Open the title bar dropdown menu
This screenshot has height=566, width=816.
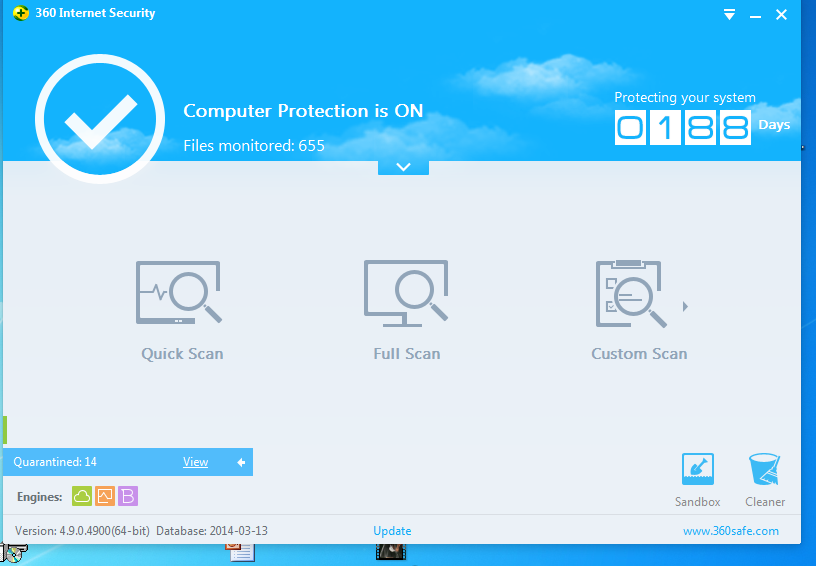pos(729,15)
